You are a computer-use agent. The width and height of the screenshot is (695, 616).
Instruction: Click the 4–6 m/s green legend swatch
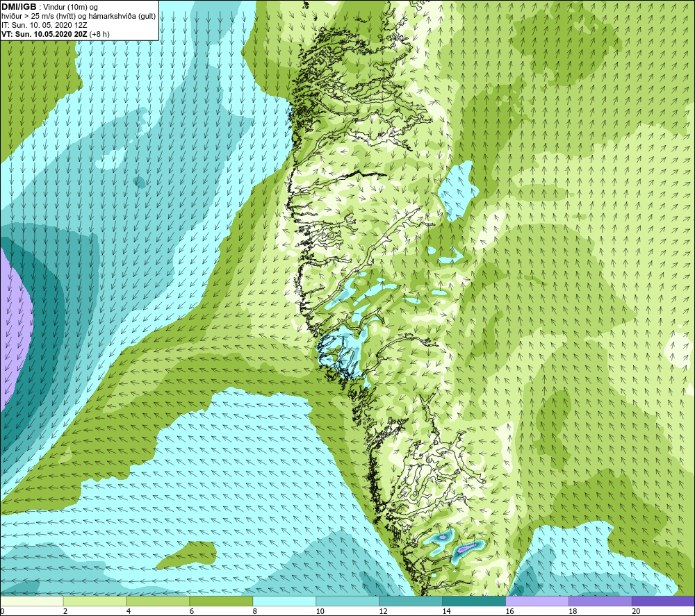click(158, 601)
